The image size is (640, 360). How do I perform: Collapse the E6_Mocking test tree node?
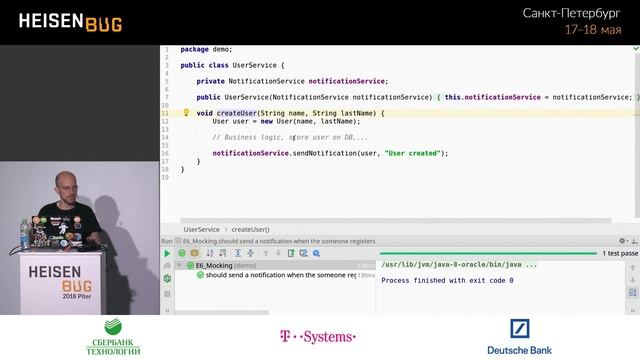coord(179,265)
